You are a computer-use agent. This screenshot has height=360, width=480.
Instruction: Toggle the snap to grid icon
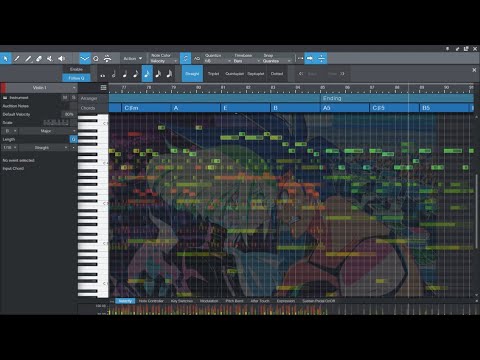300,58
